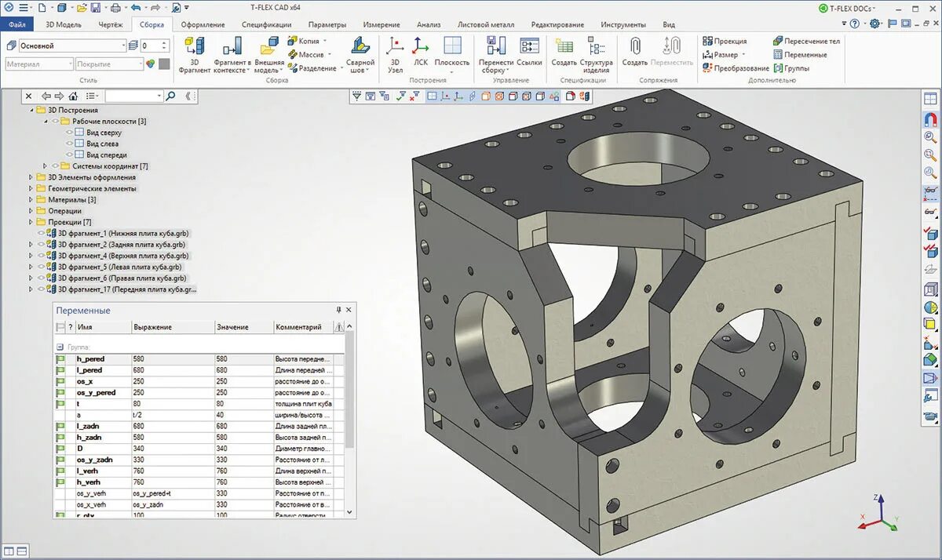This screenshot has height=560, width=942.
Task: Toggle external status of variable D
Action: click(x=60, y=448)
